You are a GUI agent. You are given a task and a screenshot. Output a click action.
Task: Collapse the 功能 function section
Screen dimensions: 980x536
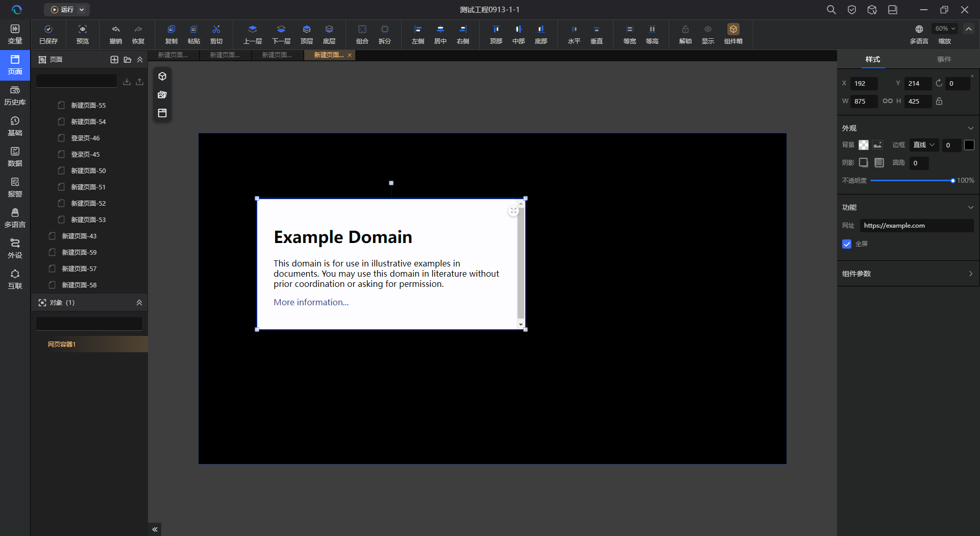(970, 207)
